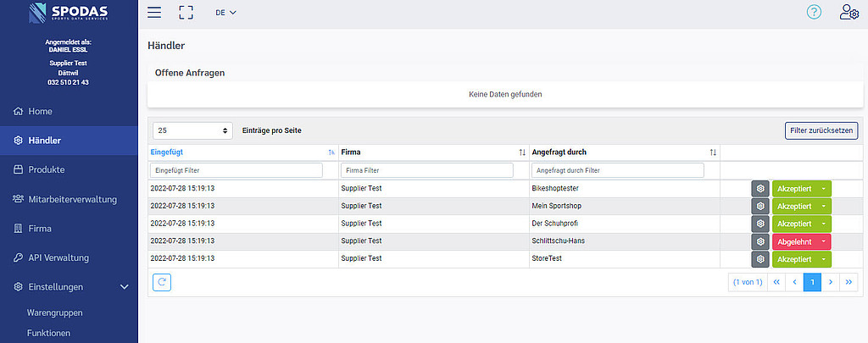This screenshot has width=868, height=343.
Task: Open settings gear for Bikeshoptester row
Action: [760, 189]
